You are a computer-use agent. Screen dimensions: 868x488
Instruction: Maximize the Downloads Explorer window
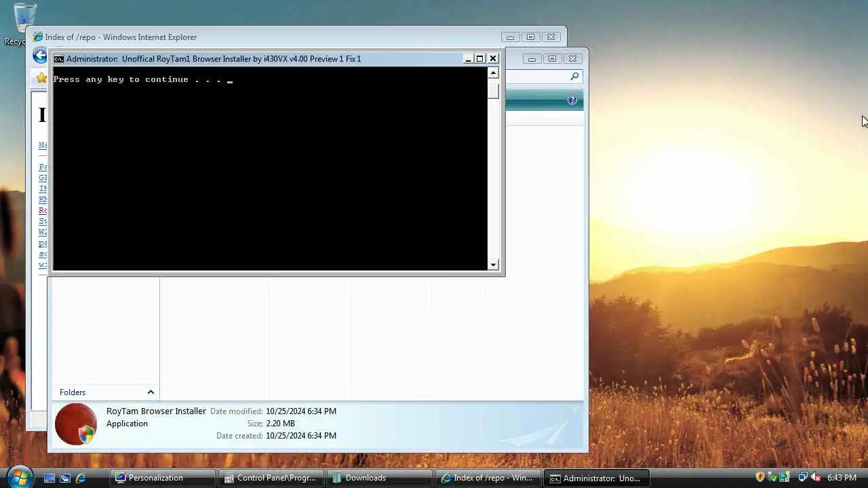click(x=552, y=59)
